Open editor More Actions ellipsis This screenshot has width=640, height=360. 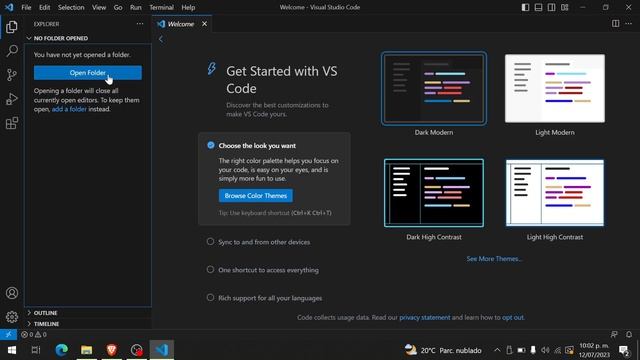(x=629, y=24)
